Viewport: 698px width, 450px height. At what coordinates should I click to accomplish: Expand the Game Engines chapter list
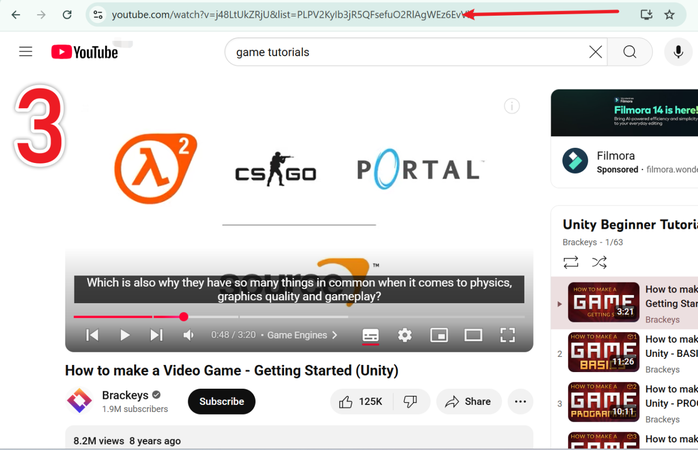302,335
